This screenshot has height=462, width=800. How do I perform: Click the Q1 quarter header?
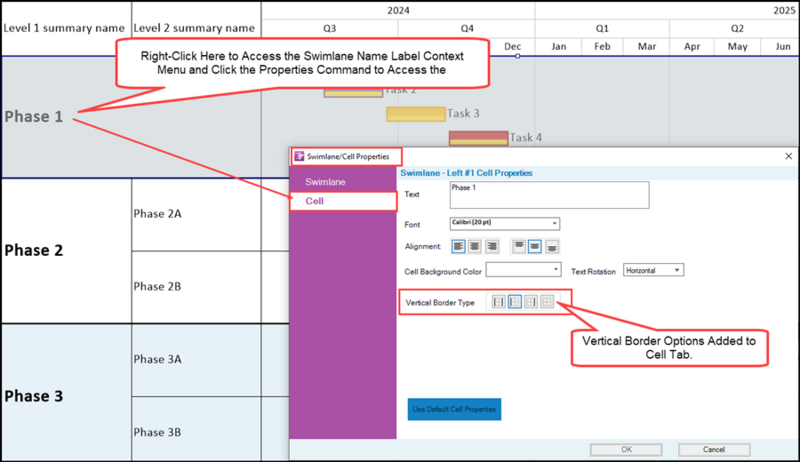click(x=602, y=29)
